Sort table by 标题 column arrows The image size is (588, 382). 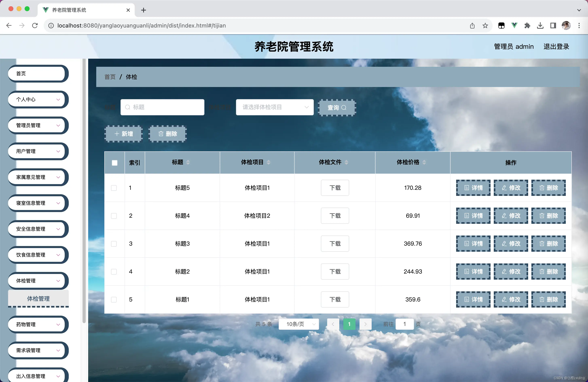(188, 162)
